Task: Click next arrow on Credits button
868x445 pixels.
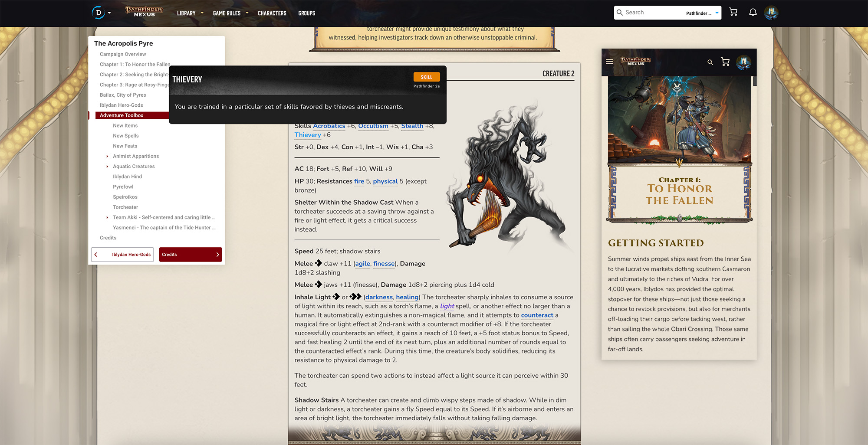Action: (217, 255)
